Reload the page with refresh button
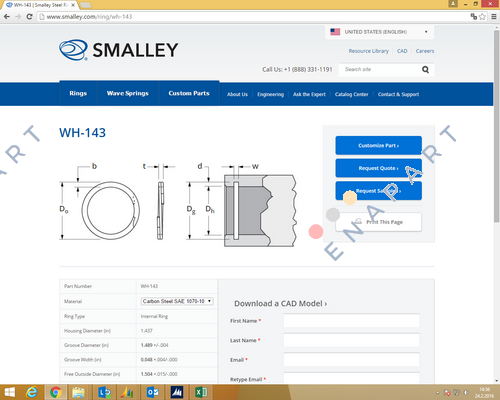The width and height of the screenshot is (500, 400). 29,16
